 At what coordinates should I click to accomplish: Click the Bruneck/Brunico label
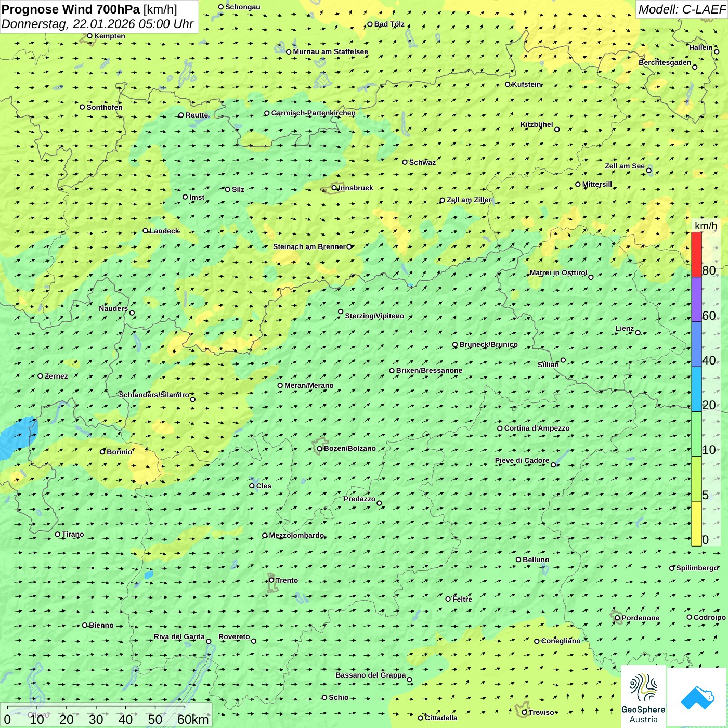point(488,344)
